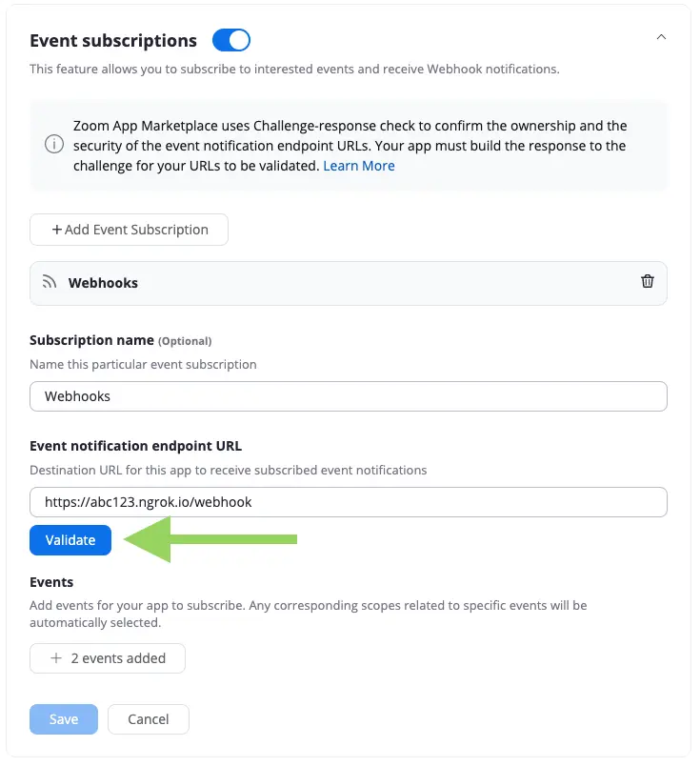Cancel the subscription changes
Viewport: 700px width, 766px height.
148,719
